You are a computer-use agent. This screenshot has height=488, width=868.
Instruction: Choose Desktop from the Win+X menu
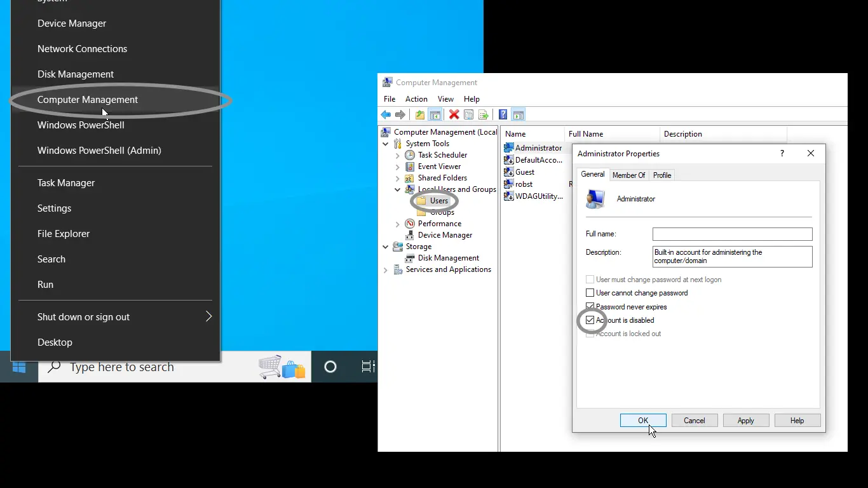point(116,342)
